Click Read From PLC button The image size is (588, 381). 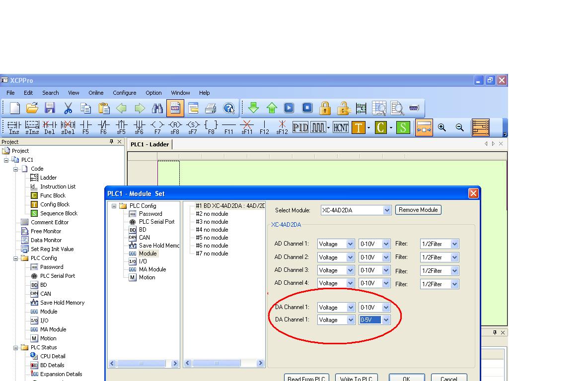click(x=306, y=377)
